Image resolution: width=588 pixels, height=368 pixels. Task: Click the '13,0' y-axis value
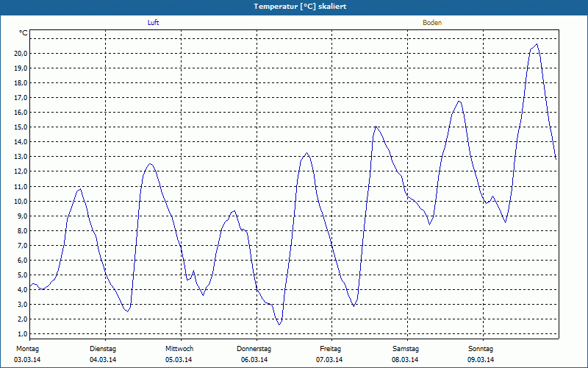(x=21, y=157)
